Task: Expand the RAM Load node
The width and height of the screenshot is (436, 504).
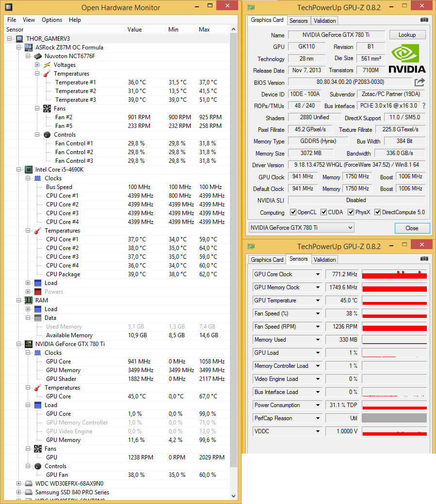Action: click(x=28, y=309)
